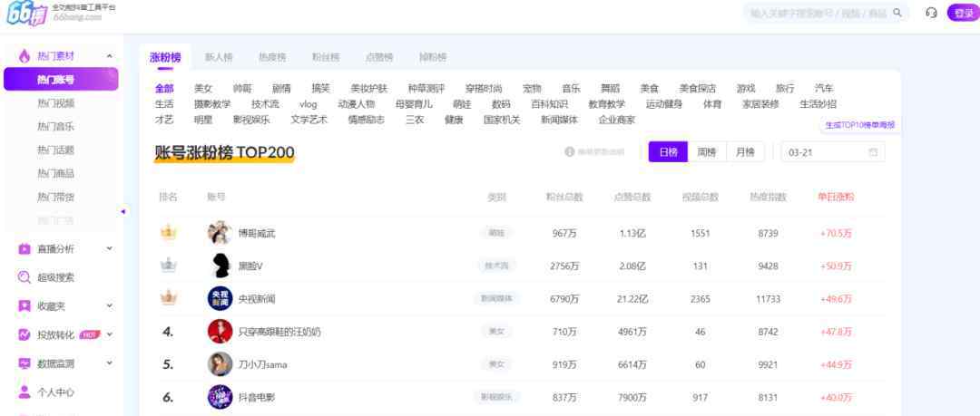The width and height of the screenshot is (980, 416).
Task: Click the 单日涨粉 column header
Action: coord(836,198)
